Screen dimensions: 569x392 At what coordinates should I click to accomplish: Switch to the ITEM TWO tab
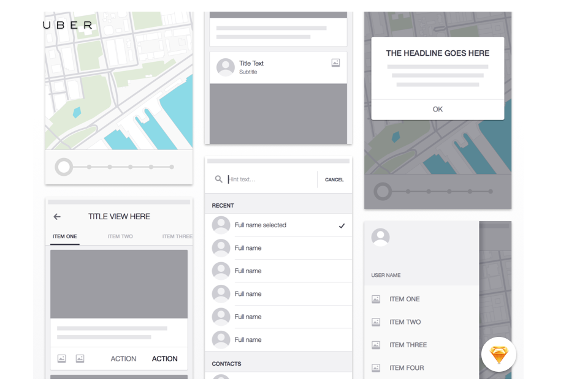(120, 236)
